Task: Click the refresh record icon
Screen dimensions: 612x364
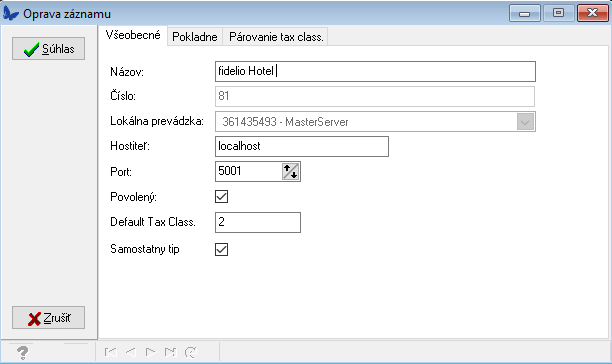Action: (x=190, y=352)
